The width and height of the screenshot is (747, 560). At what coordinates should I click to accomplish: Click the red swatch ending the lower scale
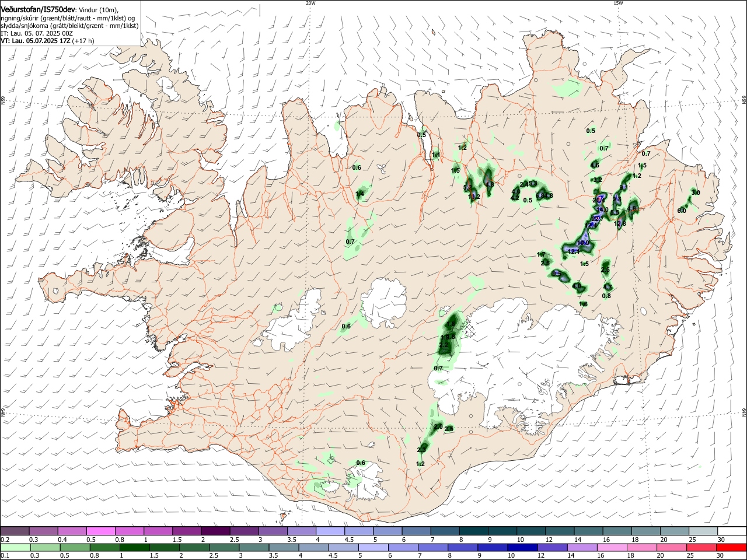click(x=731, y=547)
